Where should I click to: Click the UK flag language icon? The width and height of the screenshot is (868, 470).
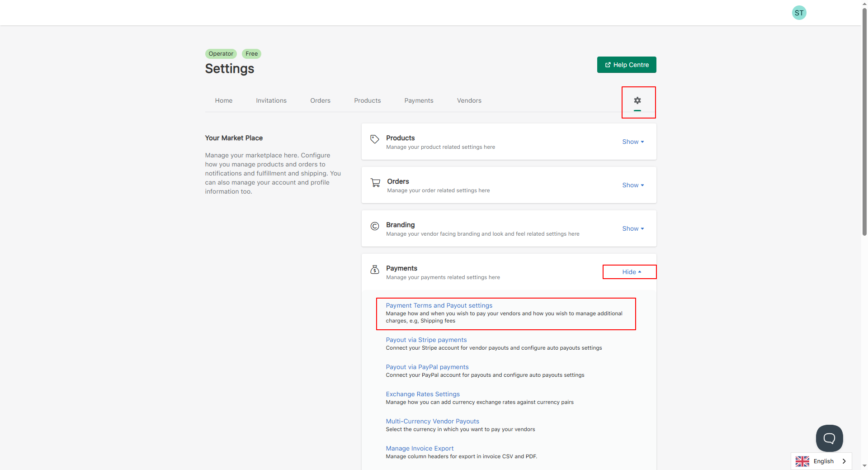[x=802, y=461]
